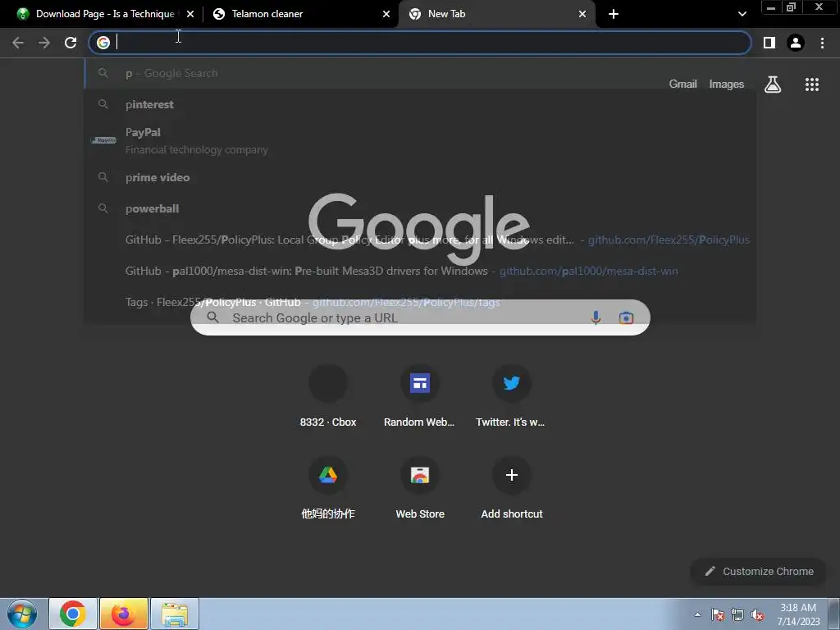
Task: Switch to the Download Page tab
Action: click(104, 14)
